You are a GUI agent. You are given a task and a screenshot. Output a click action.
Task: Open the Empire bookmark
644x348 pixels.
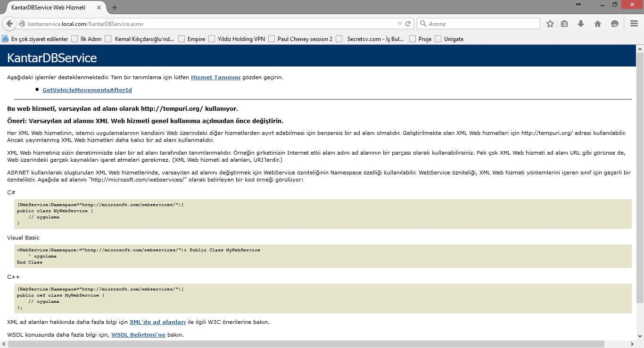192,39
